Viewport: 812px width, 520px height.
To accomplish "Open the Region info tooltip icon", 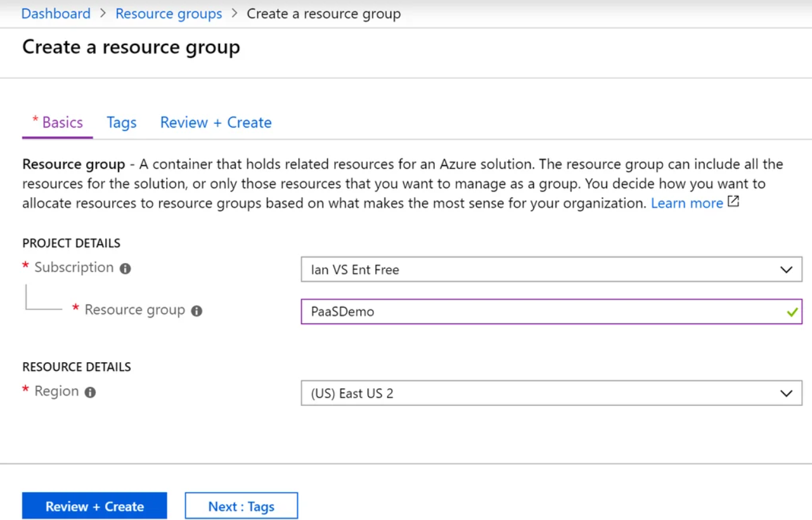I will tap(90, 393).
